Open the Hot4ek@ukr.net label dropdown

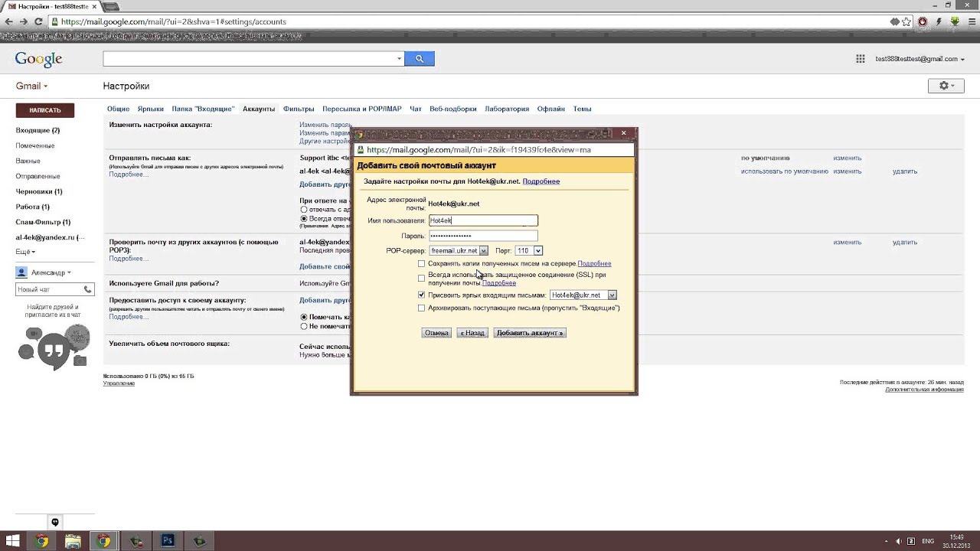coord(583,295)
